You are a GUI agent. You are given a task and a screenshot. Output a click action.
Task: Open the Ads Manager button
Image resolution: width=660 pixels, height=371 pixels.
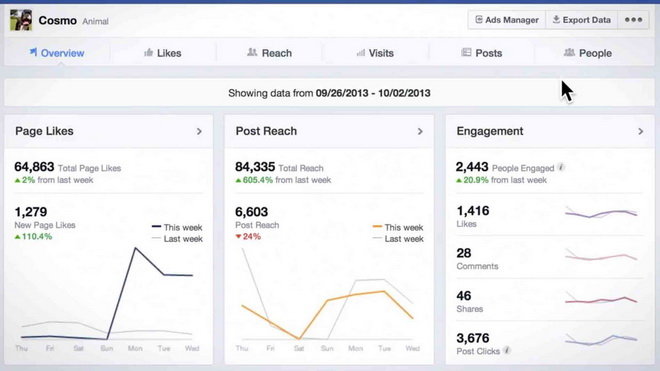507,20
